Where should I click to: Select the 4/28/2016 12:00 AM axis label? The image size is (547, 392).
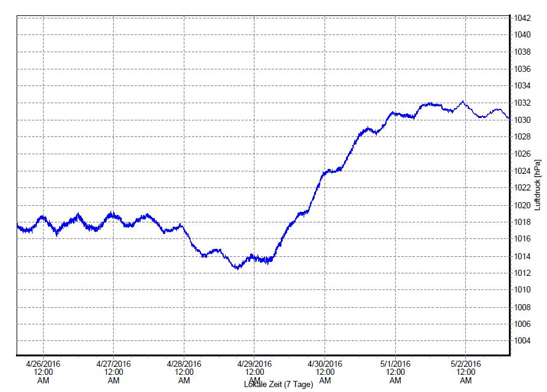coord(184,371)
